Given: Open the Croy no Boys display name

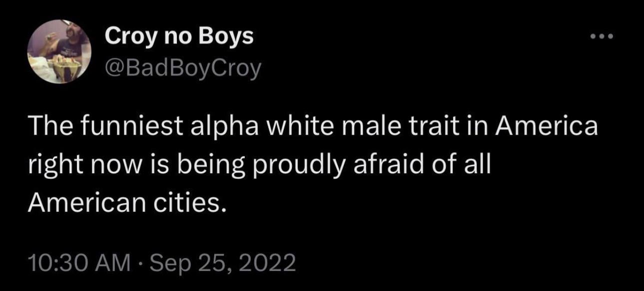Looking at the screenshot, I should pos(179,36).
